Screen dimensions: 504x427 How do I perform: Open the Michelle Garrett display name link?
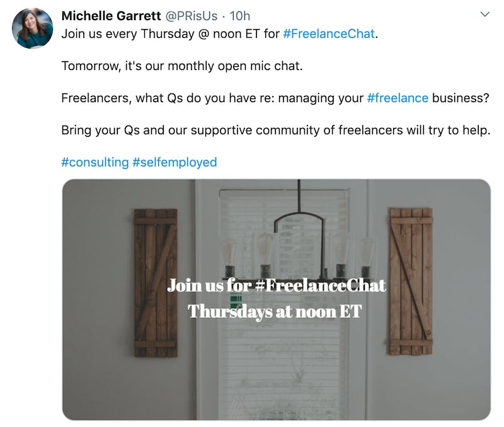111,16
